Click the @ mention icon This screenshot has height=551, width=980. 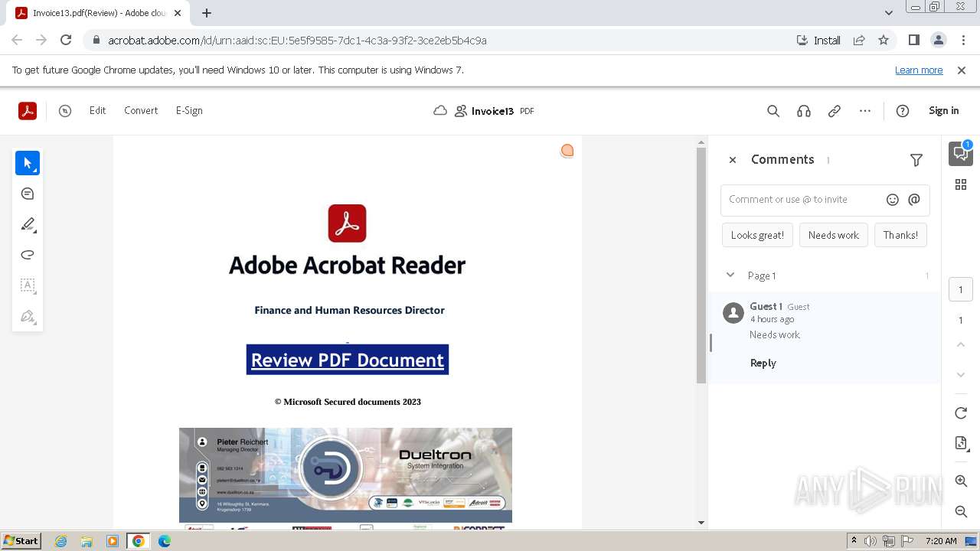[914, 200]
